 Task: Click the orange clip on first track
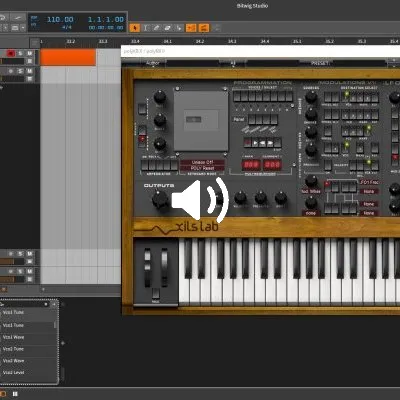tap(68, 57)
